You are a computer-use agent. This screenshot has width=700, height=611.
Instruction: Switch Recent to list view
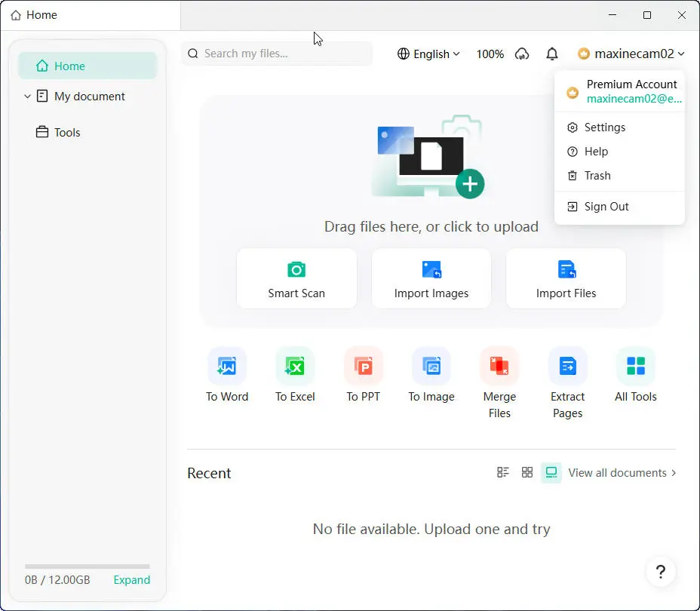tap(503, 472)
